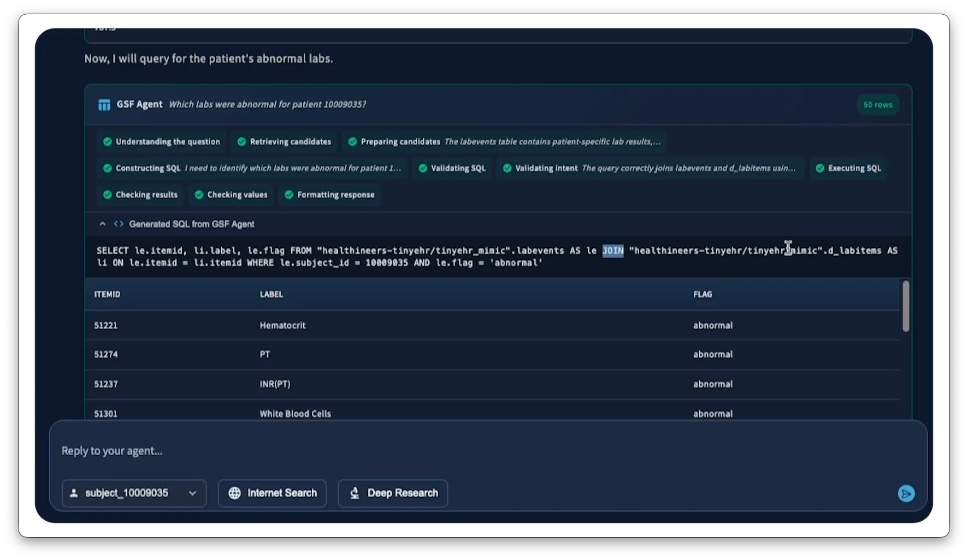968x560 pixels.
Task: Click the ITEMID column header
Action: (107, 294)
